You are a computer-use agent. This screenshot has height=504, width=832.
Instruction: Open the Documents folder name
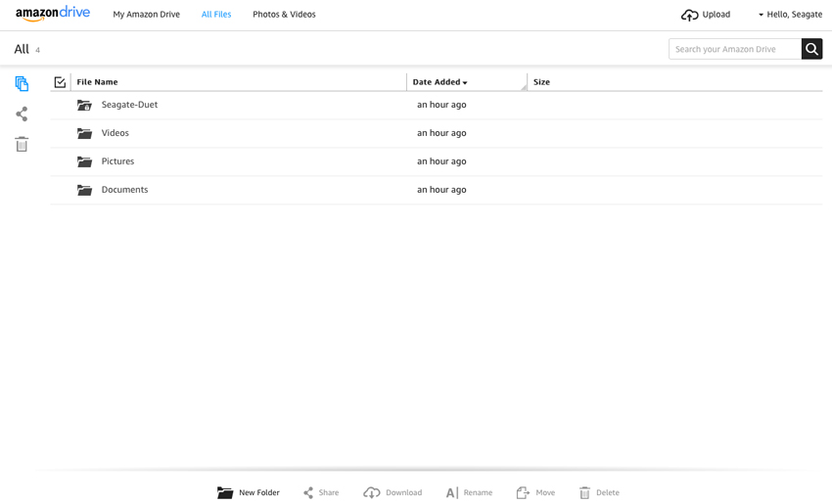(124, 190)
